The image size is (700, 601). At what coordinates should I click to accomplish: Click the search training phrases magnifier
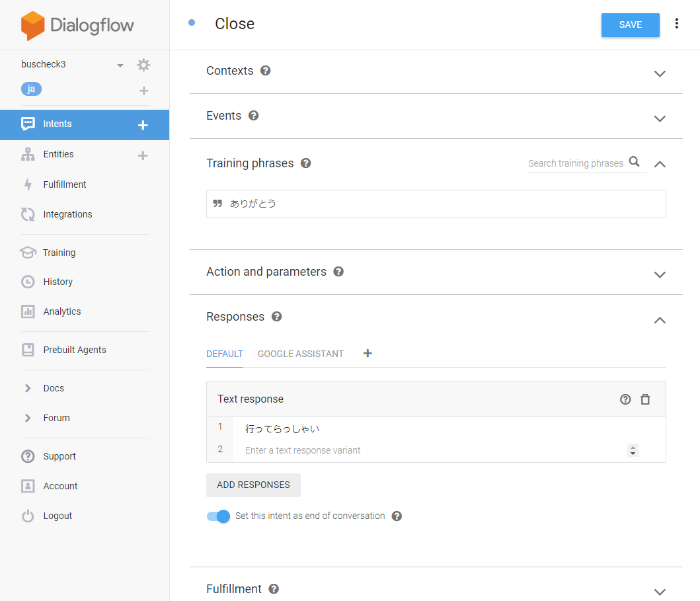tap(635, 161)
